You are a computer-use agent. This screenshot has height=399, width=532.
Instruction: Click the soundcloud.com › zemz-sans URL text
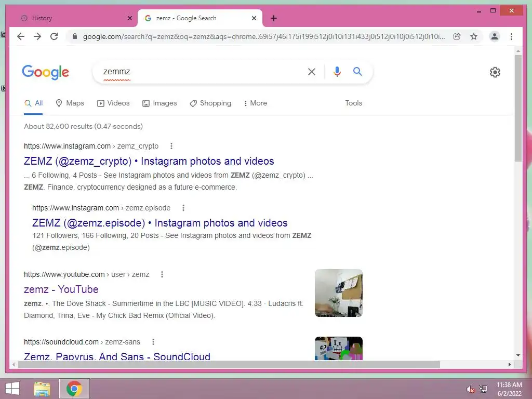click(82, 342)
